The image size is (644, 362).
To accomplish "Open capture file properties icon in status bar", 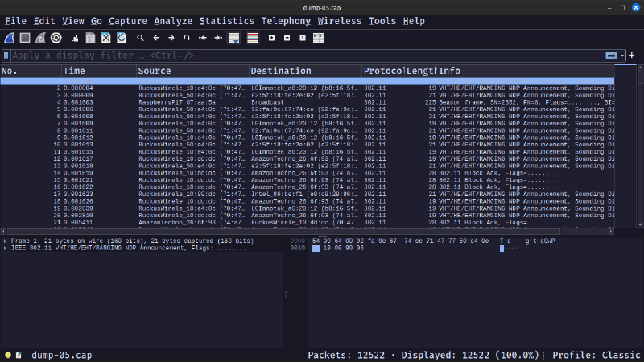I will [x=19, y=355].
